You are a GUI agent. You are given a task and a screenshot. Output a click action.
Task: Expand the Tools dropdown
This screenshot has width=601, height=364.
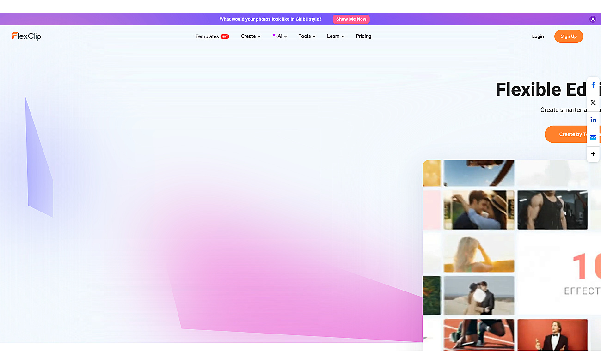pos(307,36)
